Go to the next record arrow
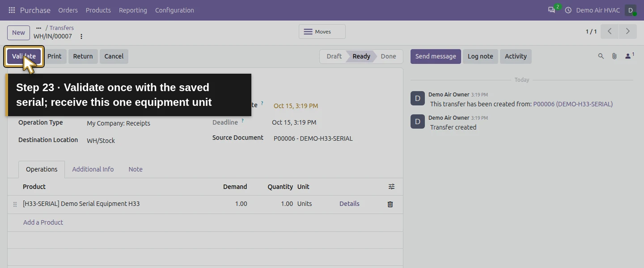The image size is (644, 268). click(627, 31)
